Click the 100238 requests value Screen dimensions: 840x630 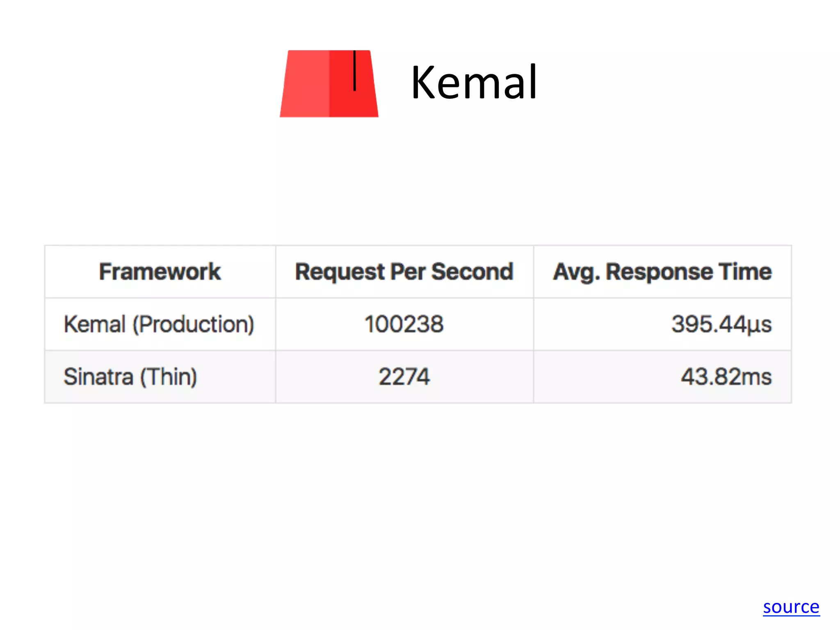[x=404, y=324]
